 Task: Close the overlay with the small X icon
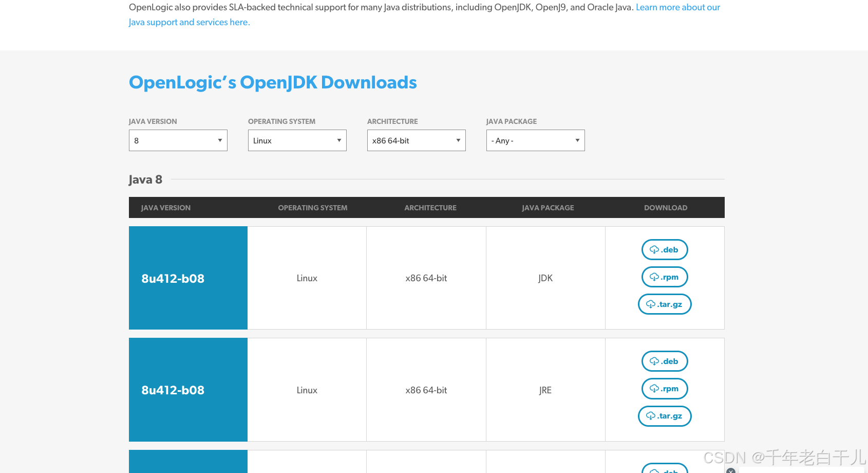(731, 471)
